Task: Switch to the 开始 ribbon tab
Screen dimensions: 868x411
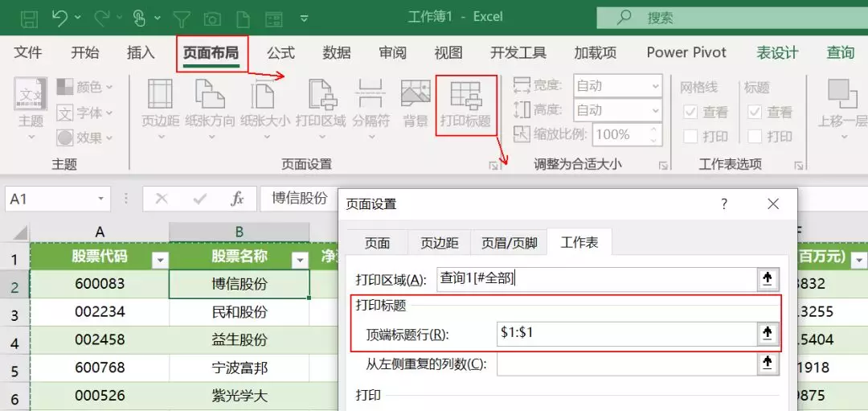Action: (84, 52)
